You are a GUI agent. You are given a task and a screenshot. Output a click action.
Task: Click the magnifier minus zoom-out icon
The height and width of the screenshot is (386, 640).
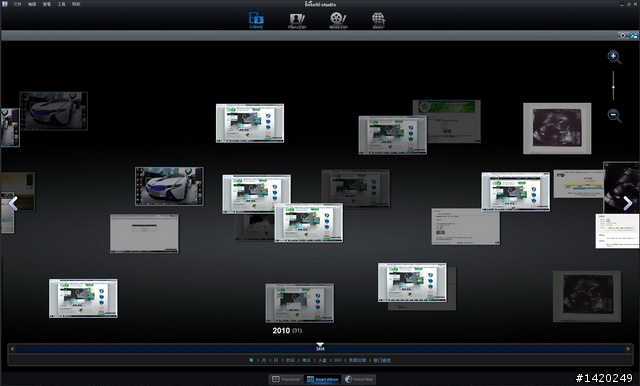[x=614, y=115]
